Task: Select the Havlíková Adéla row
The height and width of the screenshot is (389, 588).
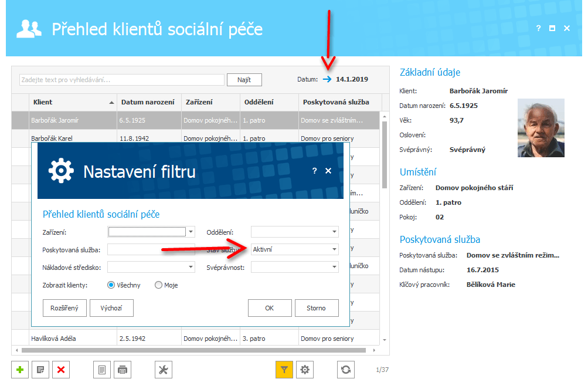Action: (x=195, y=339)
